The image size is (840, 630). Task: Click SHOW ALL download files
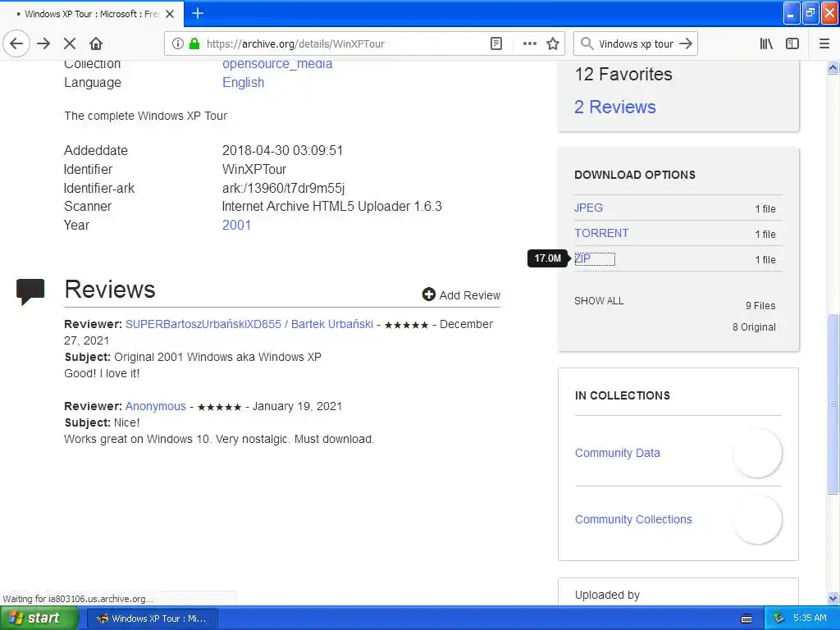tap(599, 300)
